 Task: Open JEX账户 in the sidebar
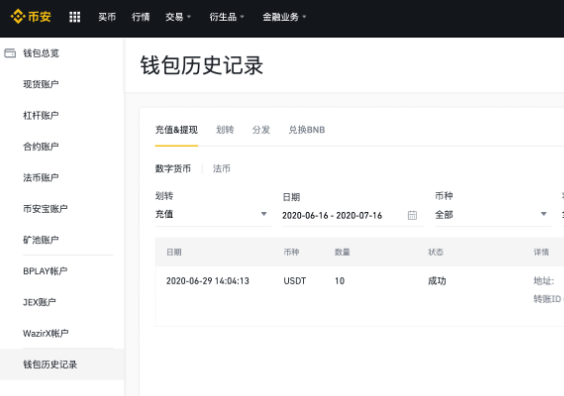click(x=40, y=302)
